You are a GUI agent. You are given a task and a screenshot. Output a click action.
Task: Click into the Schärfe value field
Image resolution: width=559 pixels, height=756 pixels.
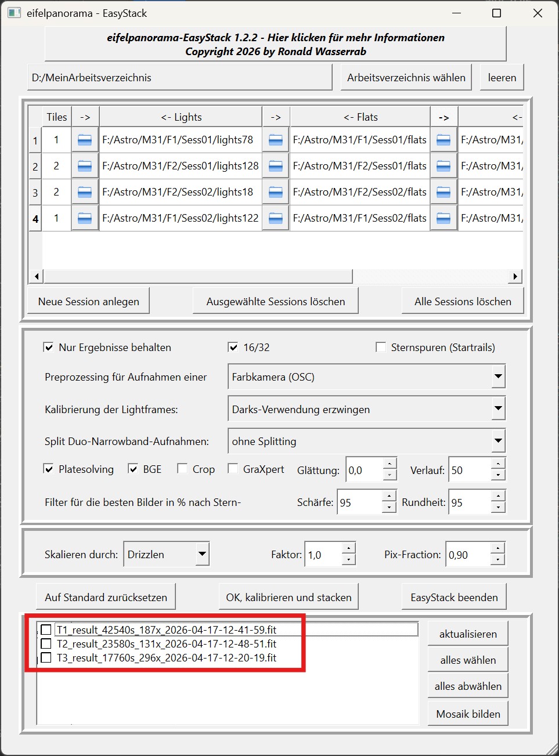[x=359, y=502]
